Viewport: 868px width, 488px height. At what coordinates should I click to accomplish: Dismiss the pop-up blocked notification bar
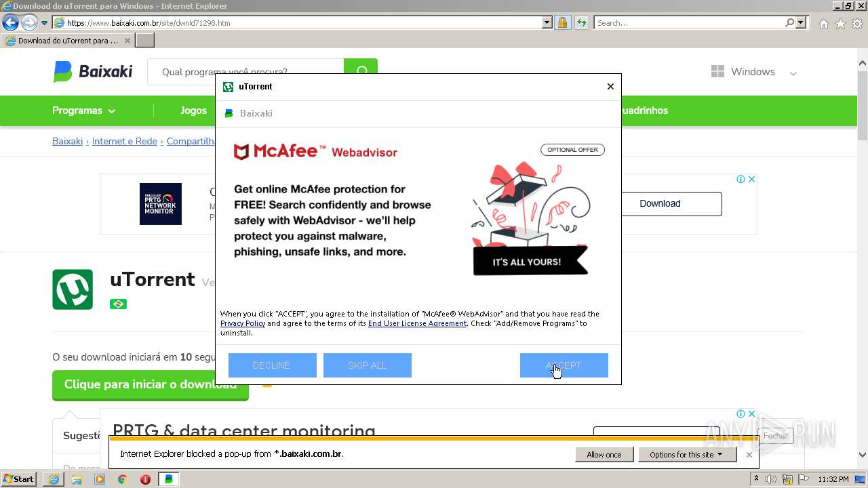[x=749, y=455]
